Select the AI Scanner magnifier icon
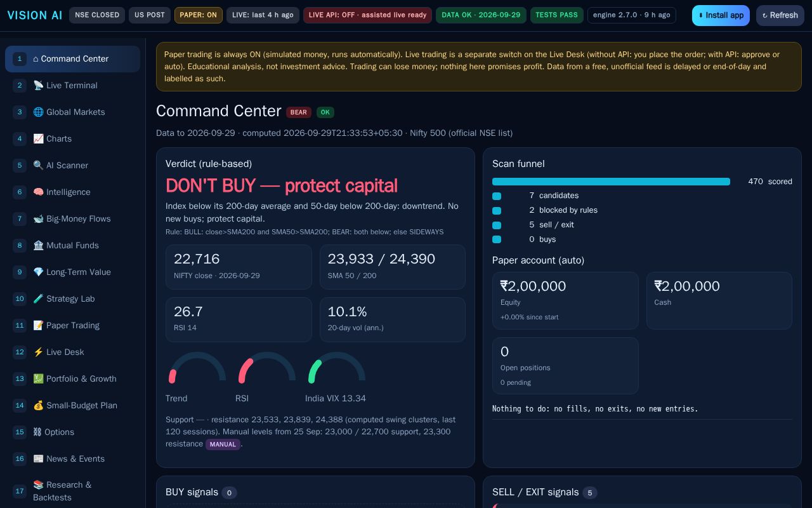 (x=38, y=165)
